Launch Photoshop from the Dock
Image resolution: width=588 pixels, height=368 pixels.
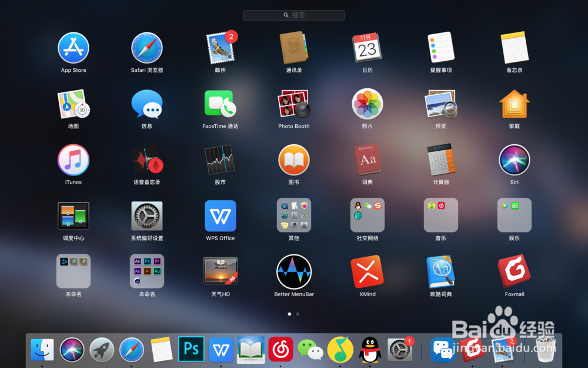(191, 349)
